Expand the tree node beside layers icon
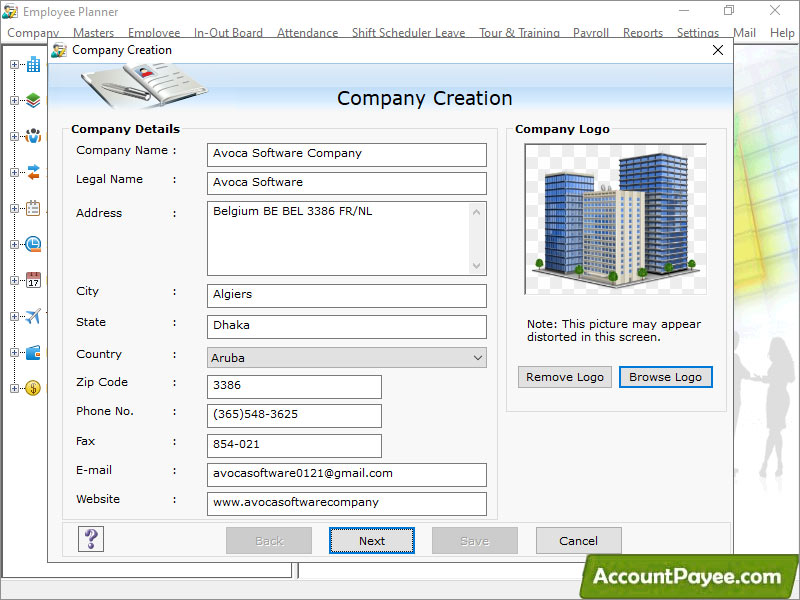 (14, 100)
